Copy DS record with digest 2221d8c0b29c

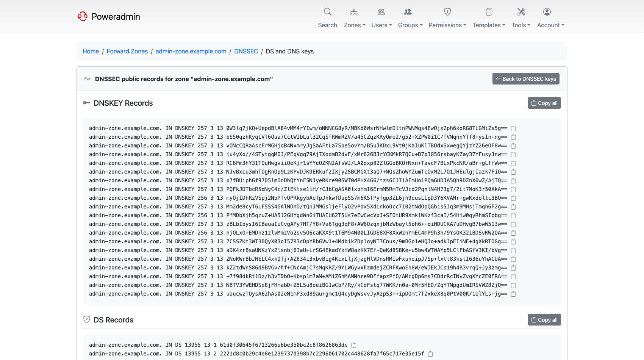point(430,354)
